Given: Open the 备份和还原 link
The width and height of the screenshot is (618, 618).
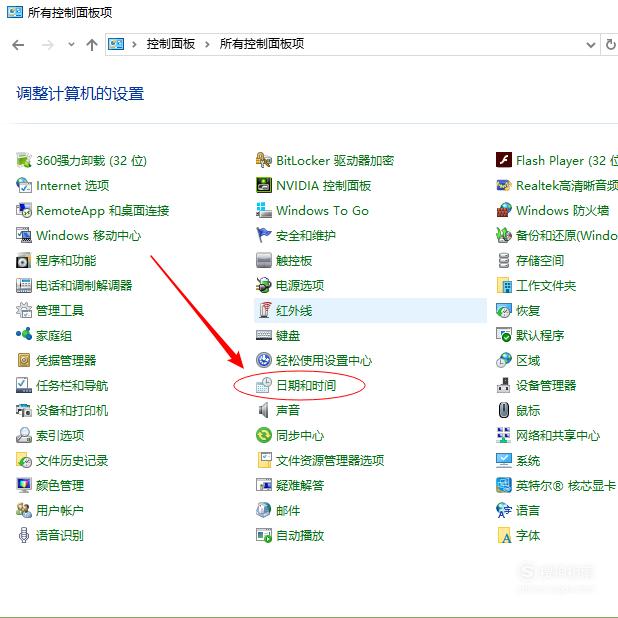Looking at the screenshot, I should click(567, 235).
